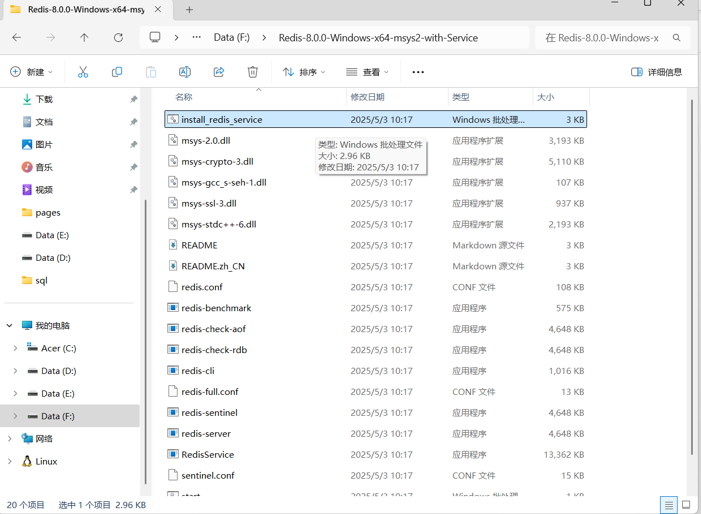Screen dimensions: 701x514
Task: Open the Sort dropdown menu
Action: (304, 72)
